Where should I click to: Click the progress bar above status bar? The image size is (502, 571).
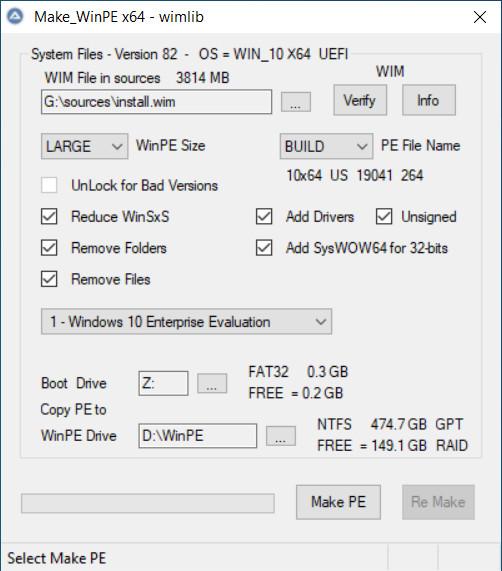[x=148, y=503]
